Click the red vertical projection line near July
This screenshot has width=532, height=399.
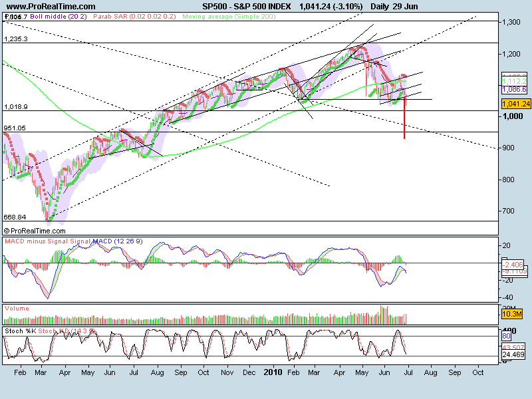tap(404, 118)
